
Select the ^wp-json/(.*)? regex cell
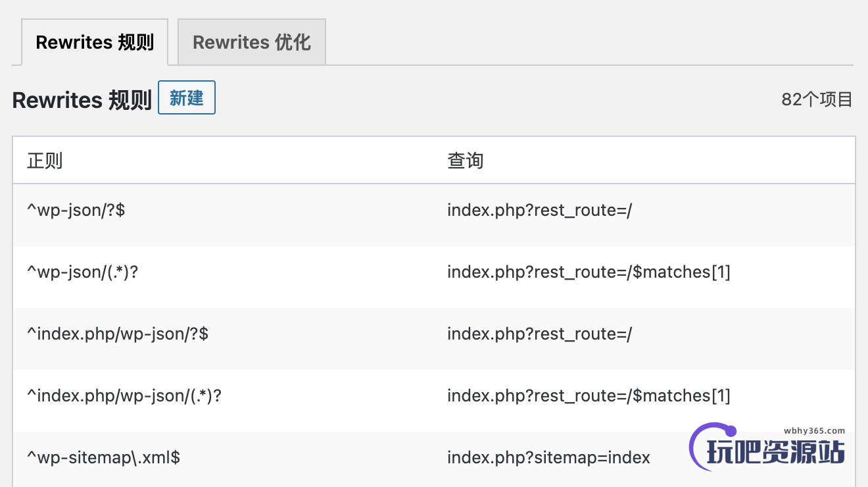83,272
